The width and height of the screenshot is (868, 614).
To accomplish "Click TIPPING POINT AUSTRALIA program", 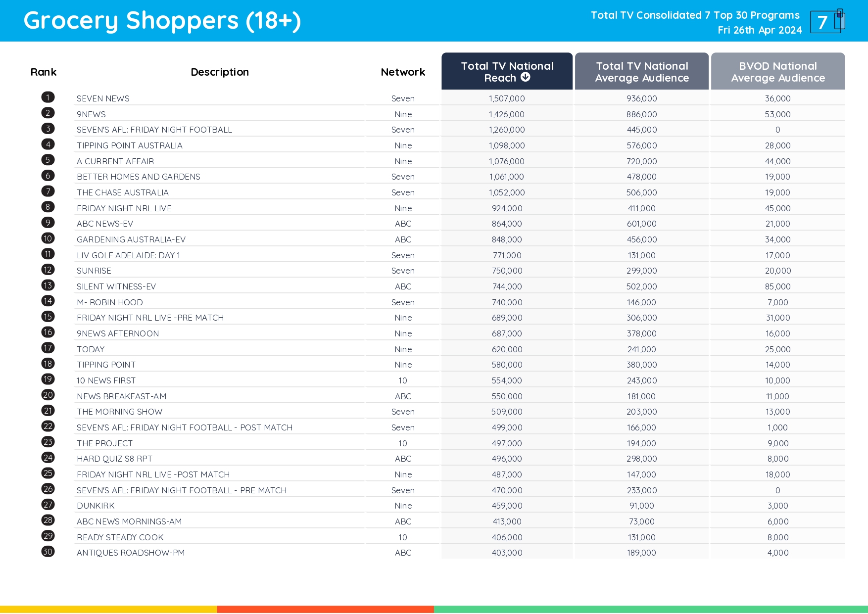I will [x=130, y=145].
